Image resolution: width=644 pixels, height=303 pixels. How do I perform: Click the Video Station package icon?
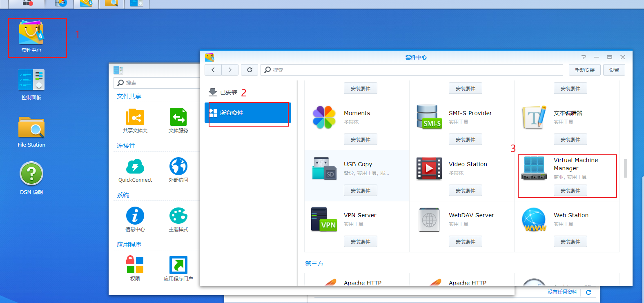pyautogui.click(x=429, y=168)
